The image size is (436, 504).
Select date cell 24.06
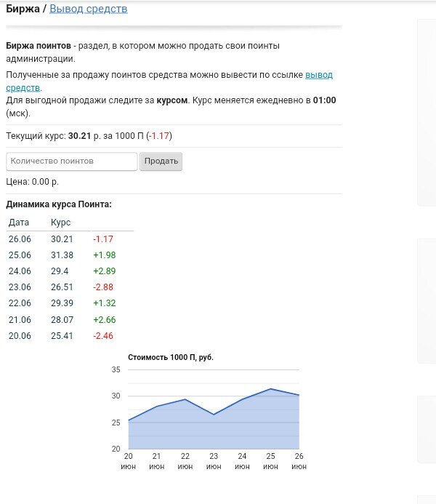pos(20,271)
